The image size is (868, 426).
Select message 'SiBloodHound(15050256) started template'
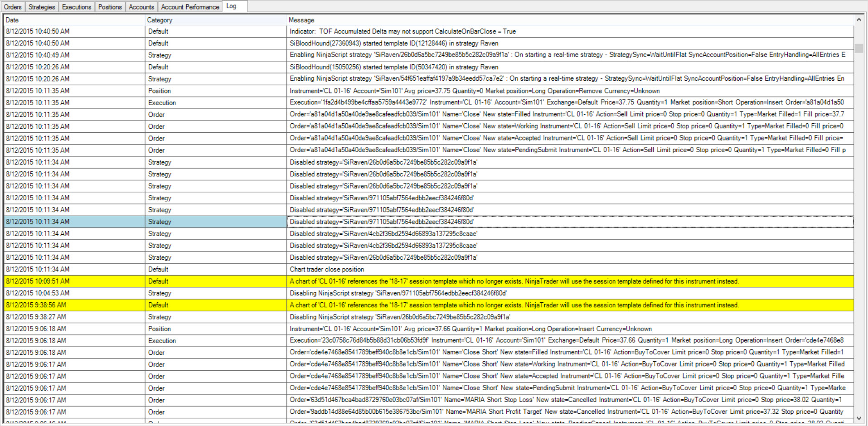click(570, 67)
